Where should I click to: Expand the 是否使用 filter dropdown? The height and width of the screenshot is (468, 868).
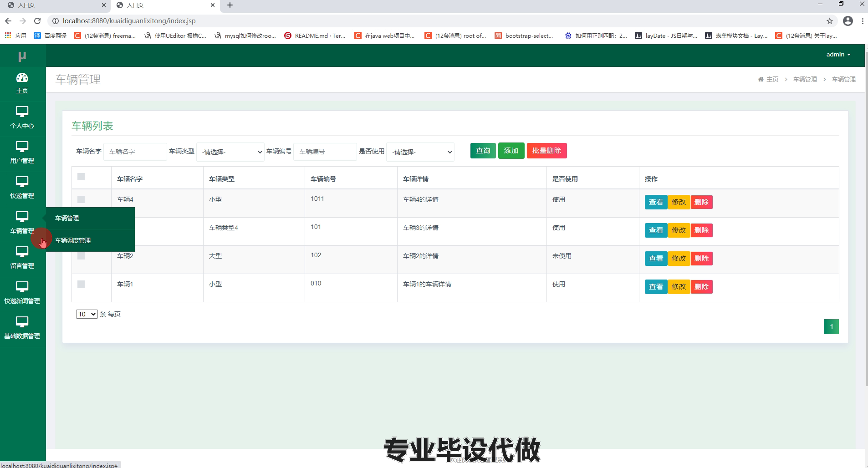[x=420, y=152]
